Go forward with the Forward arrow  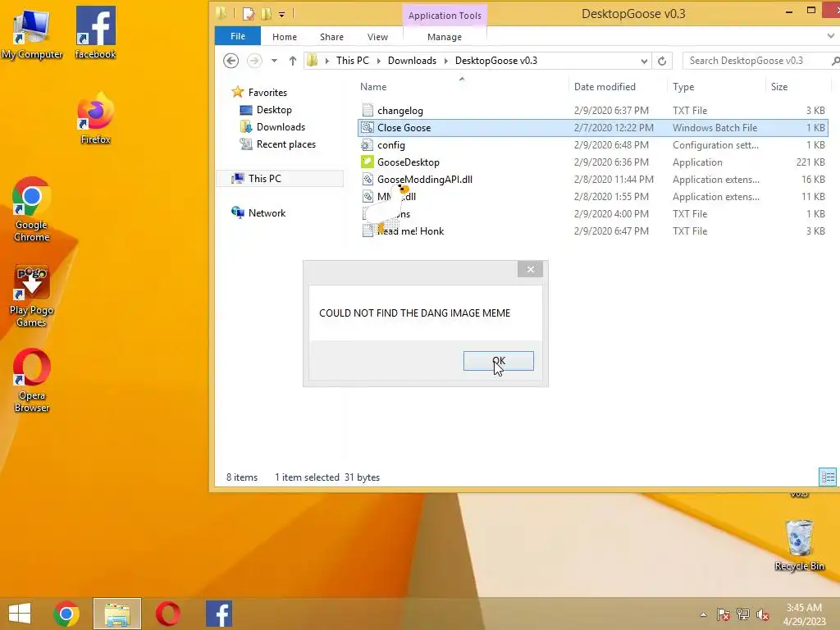[254, 61]
